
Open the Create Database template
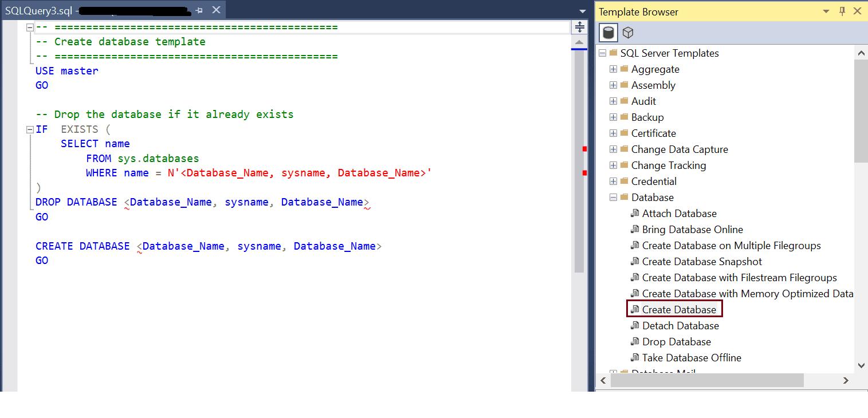click(679, 310)
